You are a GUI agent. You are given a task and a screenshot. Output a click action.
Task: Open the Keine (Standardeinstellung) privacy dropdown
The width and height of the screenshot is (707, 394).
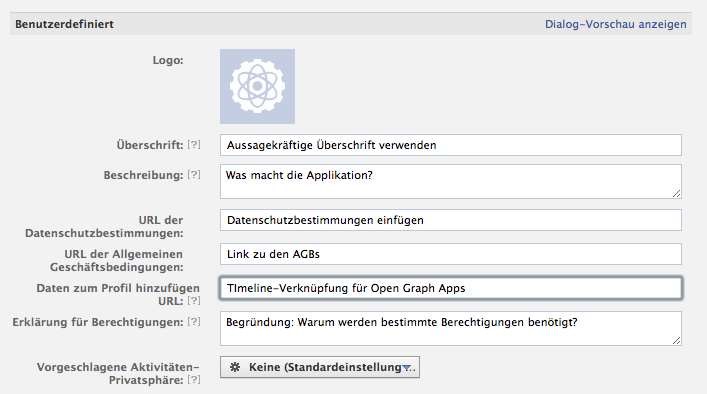tap(320, 367)
